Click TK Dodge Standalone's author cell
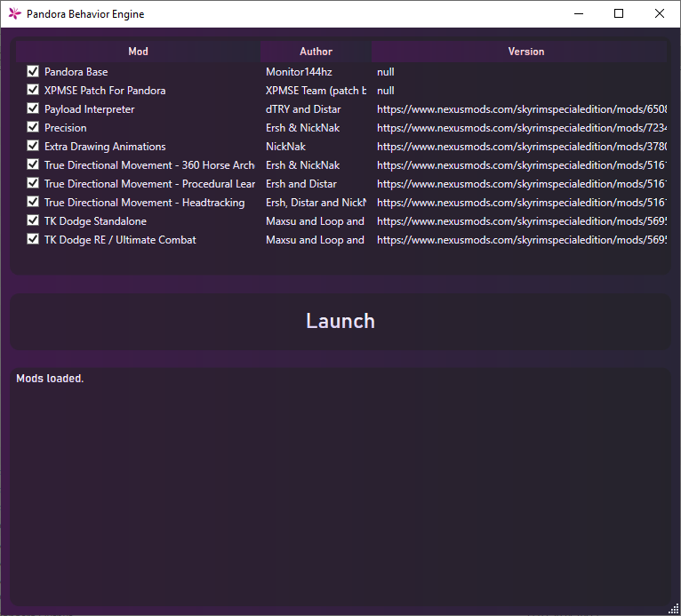Screen dimensions: 681x616 315,221
